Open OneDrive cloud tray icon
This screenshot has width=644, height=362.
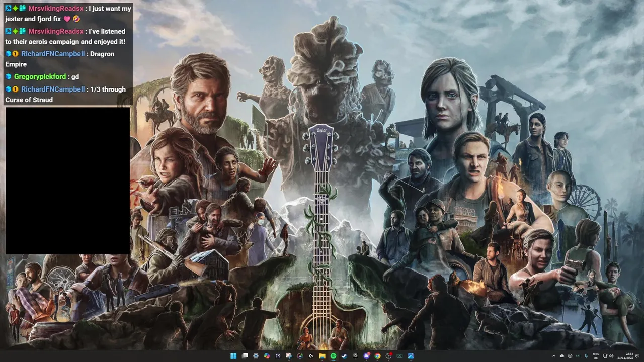[x=562, y=356]
